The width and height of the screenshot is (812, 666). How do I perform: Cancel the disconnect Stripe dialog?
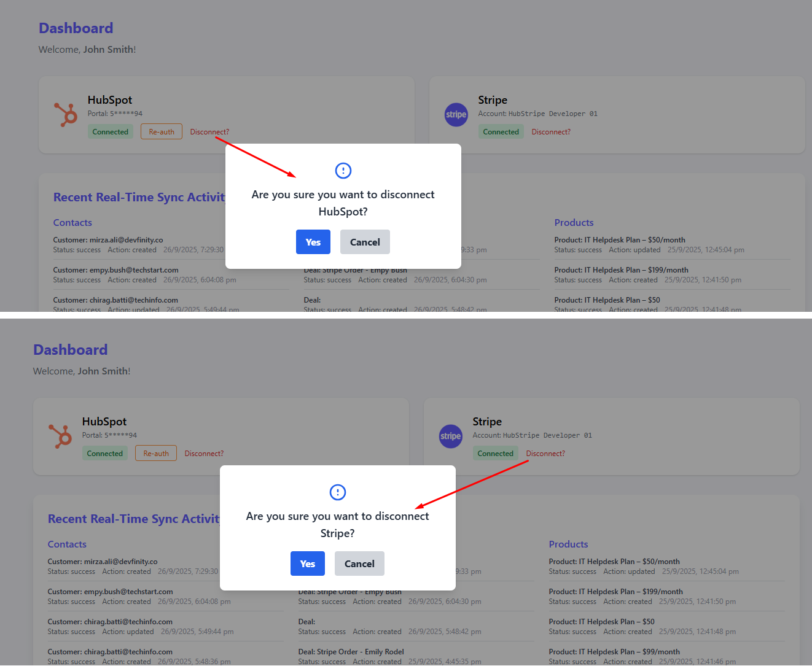(x=359, y=563)
